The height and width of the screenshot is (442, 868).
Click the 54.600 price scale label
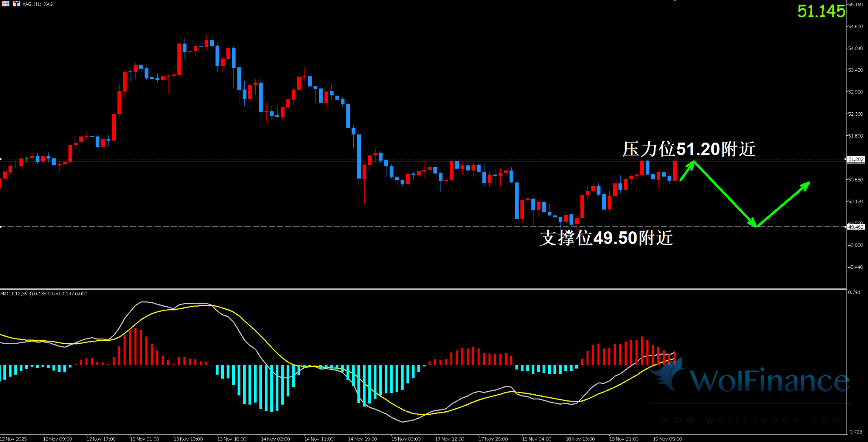point(855,26)
